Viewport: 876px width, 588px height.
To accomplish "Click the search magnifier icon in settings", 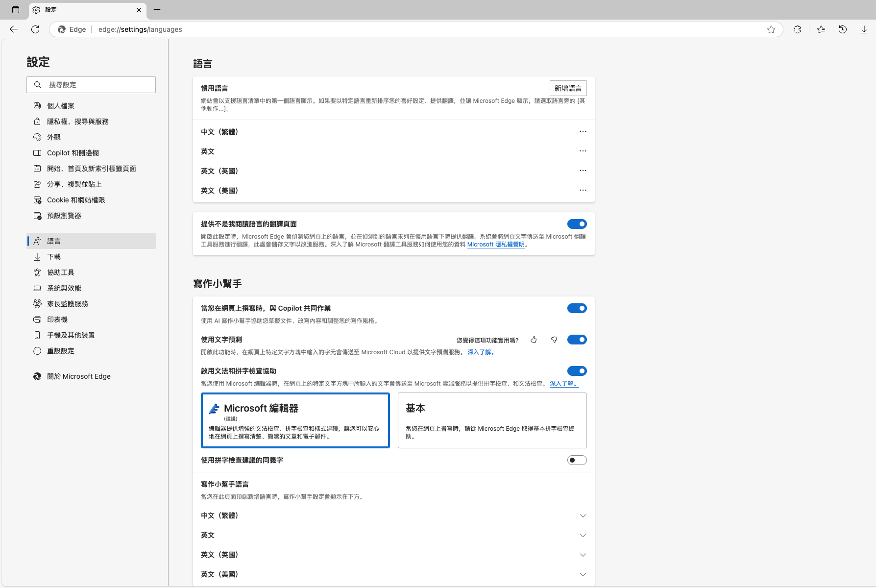I will [38, 85].
